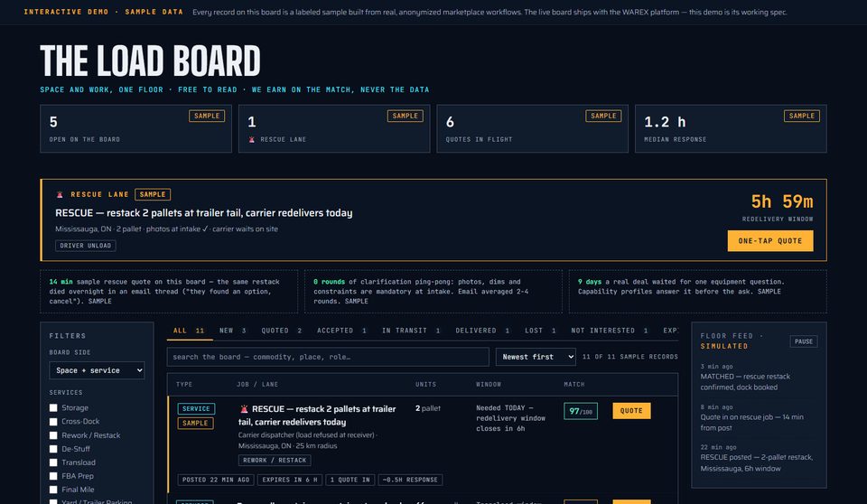The width and height of the screenshot is (867, 504).
Task: Switch to ACCEPTED tab
Action: (341, 331)
